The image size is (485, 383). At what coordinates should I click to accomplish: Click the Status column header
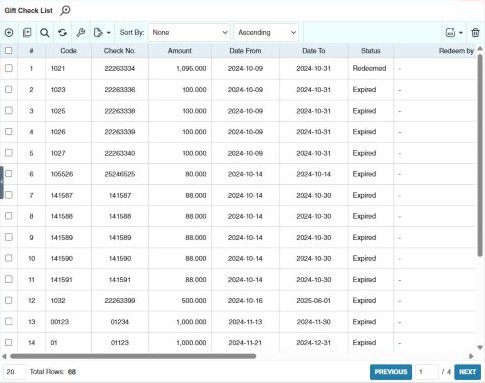(x=371, y=51)
